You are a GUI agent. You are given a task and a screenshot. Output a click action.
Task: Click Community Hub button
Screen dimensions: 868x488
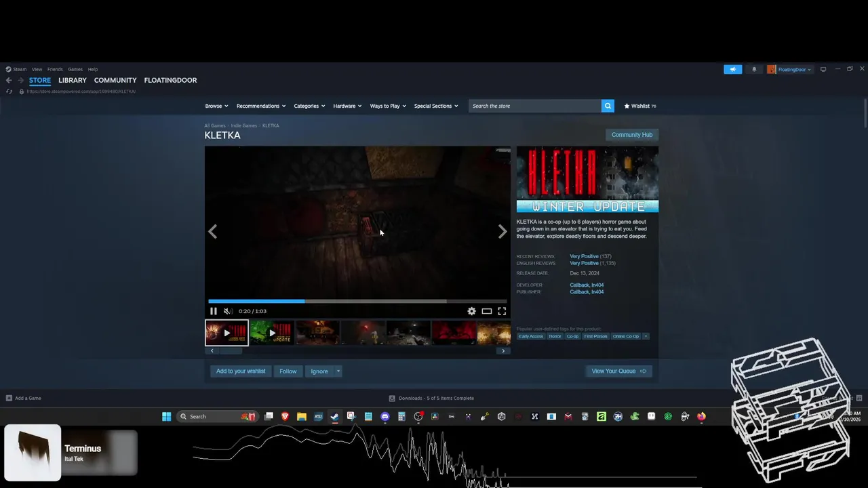632,135
